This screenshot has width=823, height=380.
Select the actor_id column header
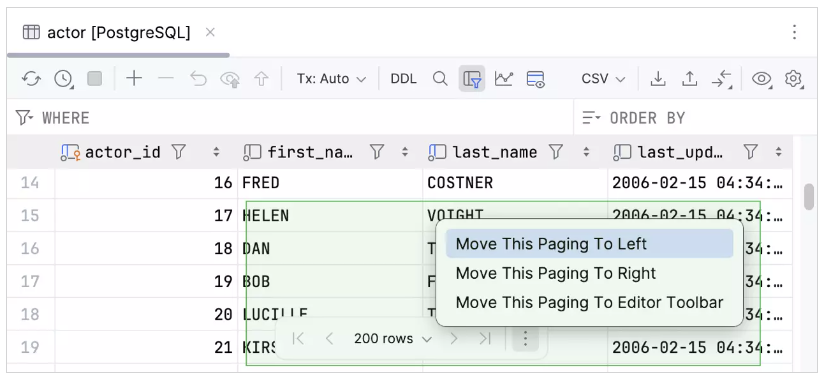(122, 153)
